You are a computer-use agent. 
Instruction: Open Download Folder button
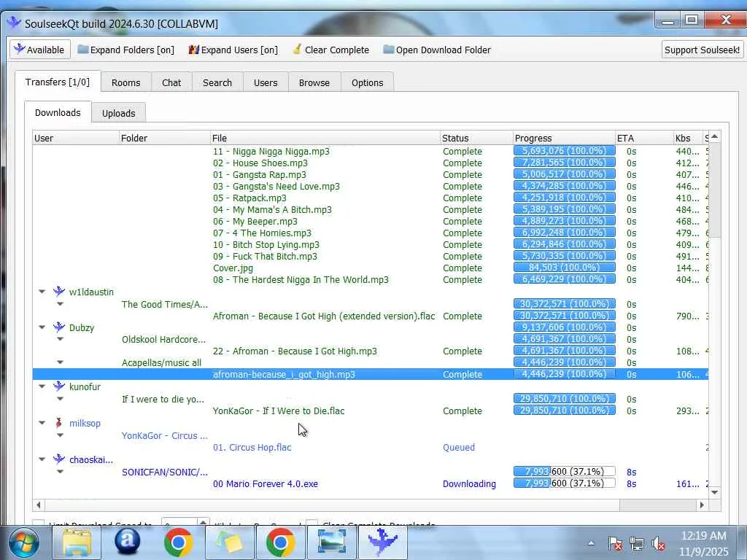pyautogui.click(x=437, y=50)
